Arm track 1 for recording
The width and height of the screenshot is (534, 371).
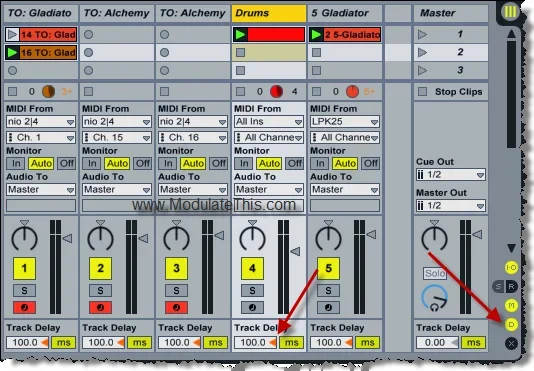24,308
